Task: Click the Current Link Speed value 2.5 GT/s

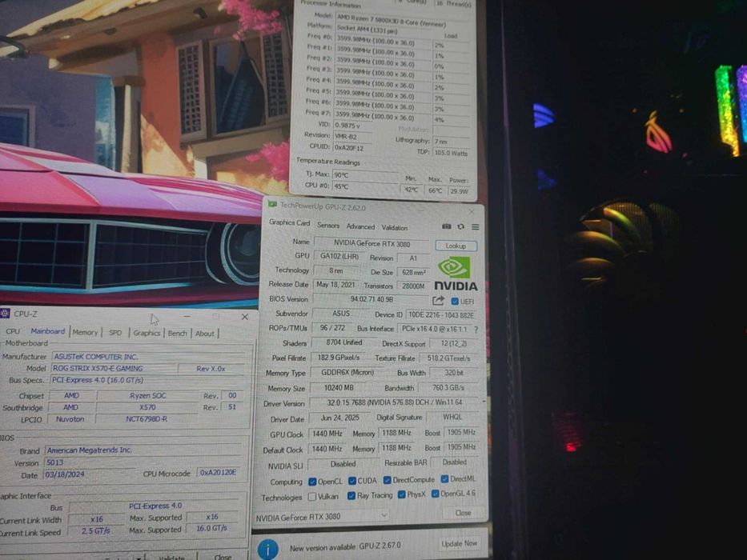Action: pos(96,530)
